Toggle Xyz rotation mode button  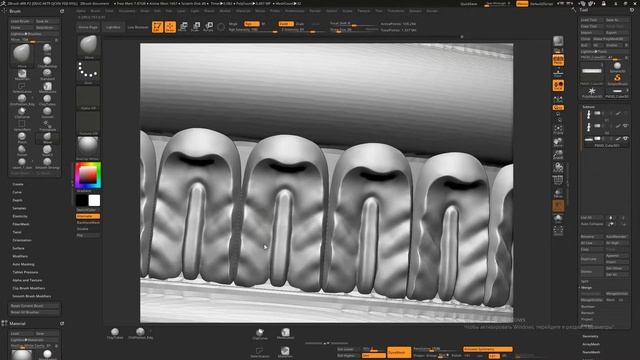[x=558, y=107]
